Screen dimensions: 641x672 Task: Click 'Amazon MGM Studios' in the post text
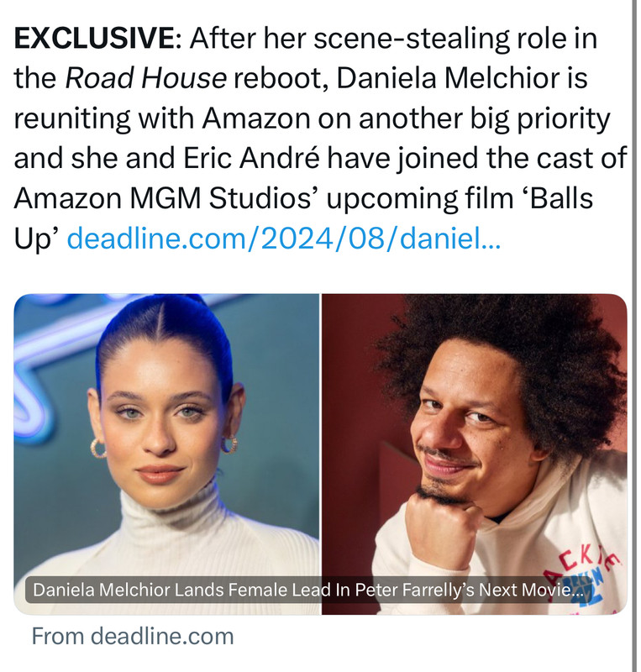(x=162, y=198)
